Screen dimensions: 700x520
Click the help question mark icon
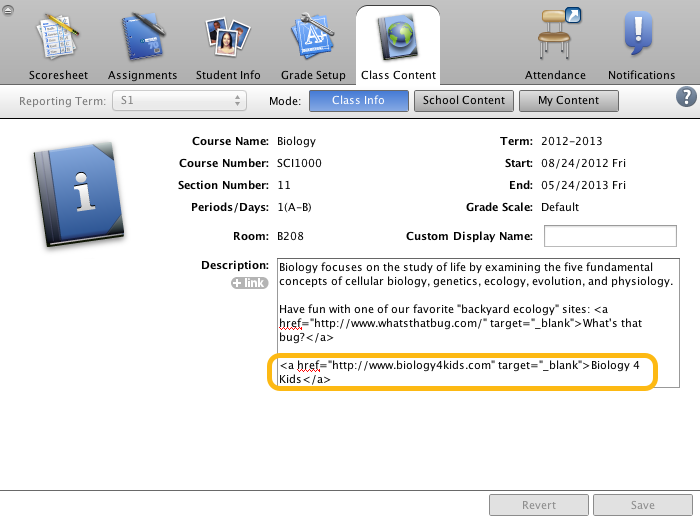coord(686,97)
